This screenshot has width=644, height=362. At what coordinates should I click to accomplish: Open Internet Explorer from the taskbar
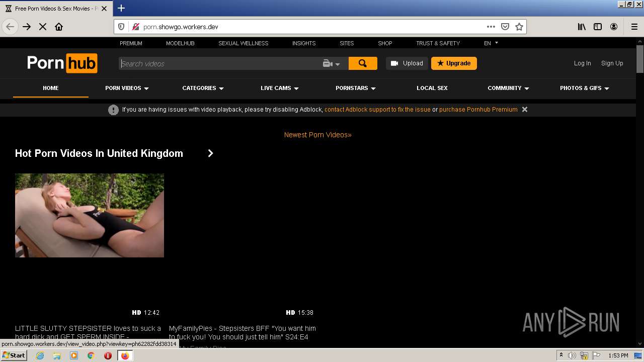coord(40,355)
